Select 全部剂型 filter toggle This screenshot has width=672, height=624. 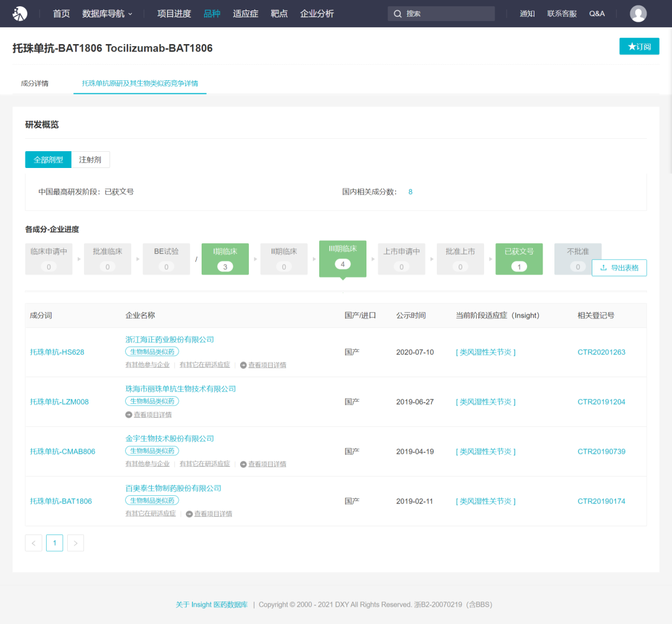(49, 160)
